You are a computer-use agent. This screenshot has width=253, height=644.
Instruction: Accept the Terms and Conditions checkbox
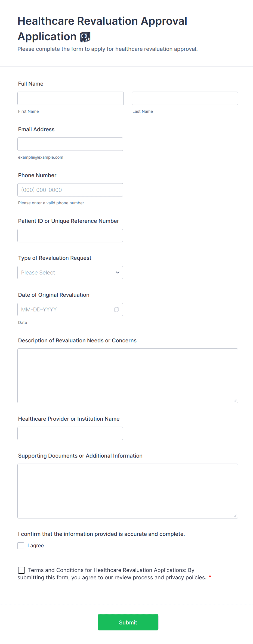pos(21,570)
